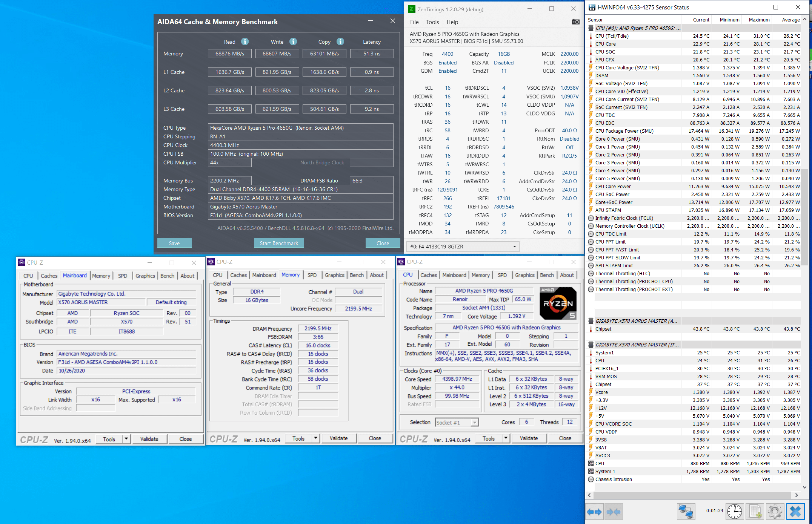Click the DRAM Frequency 2199.5 MHz value in CPU-Z
This screenshot has height=524, width=812.
[x=318, y=328]
